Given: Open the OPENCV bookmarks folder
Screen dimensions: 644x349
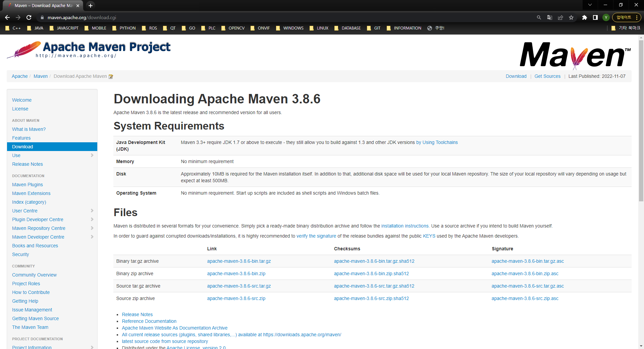Looking at the screenshot, I should (x=233, y=28).
